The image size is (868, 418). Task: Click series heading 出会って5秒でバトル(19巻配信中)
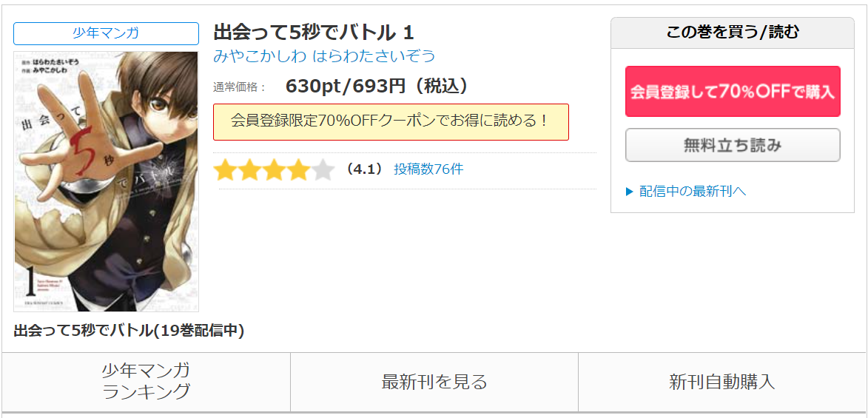[129, 331]
